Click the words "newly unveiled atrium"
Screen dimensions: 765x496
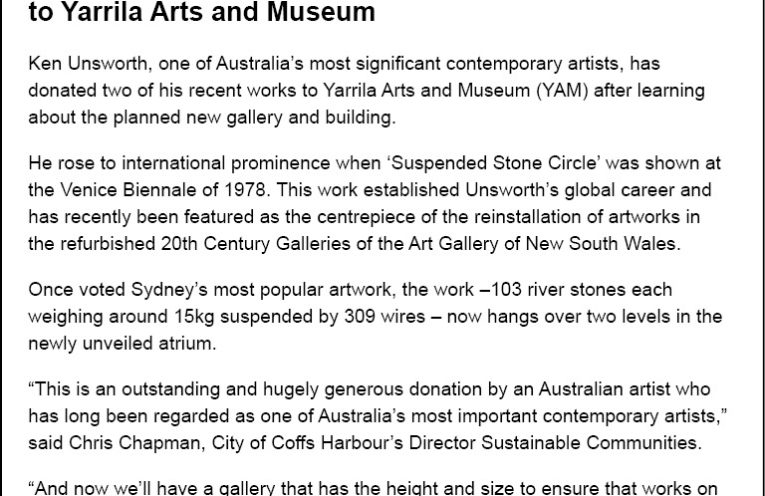click(x=136, y=342)
